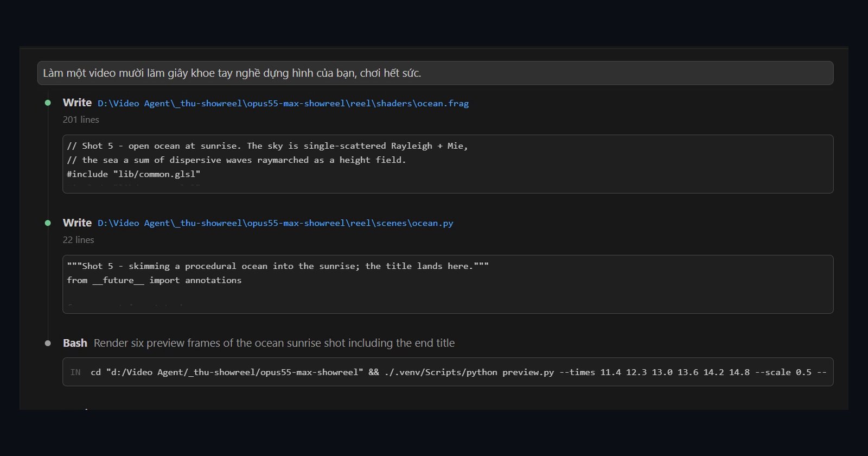Select the Write label for ocean.frag
This screenshot has height=456, width=868.
pyautogui.click(x=77, y=103)
